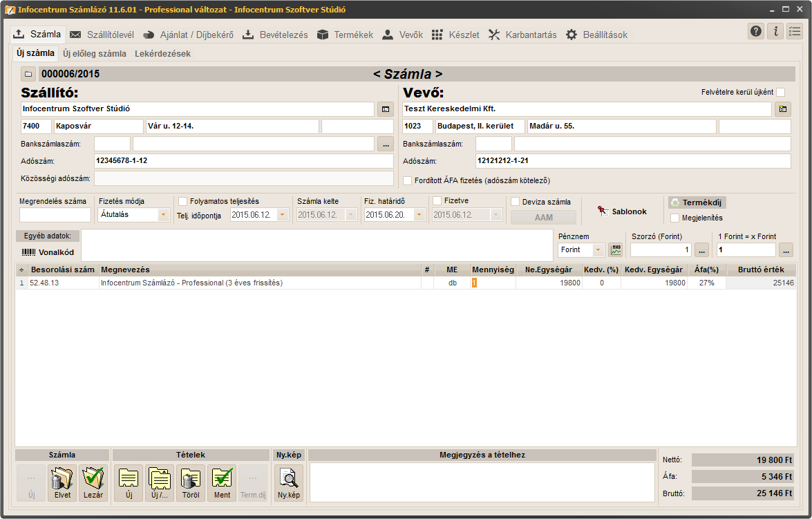The width and height of the screenshot is (812, 519).
Task: Go to Bevételezés tab
Action: click(276, 35)
